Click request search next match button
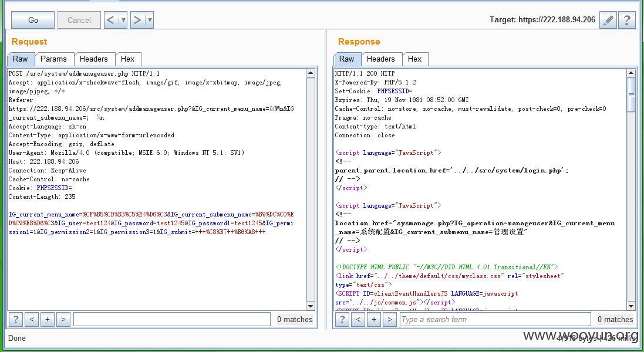The image size is (644, 352). pyautogui.click(x=63, y=319)
